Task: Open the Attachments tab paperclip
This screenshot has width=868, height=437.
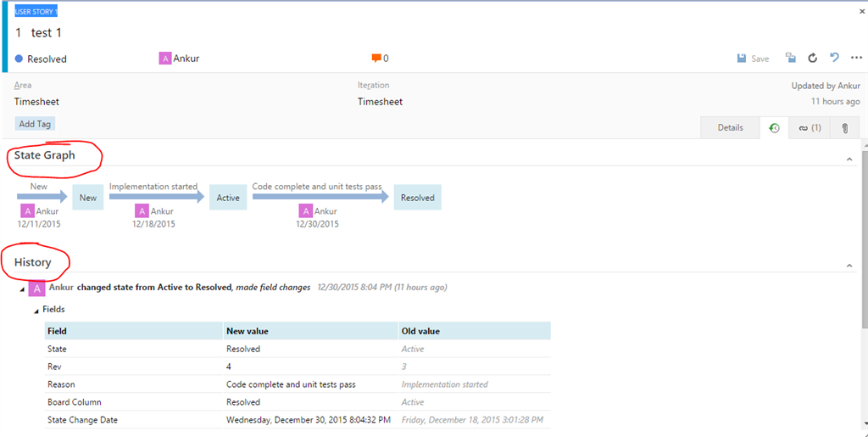Action: [x=845, y=128]
